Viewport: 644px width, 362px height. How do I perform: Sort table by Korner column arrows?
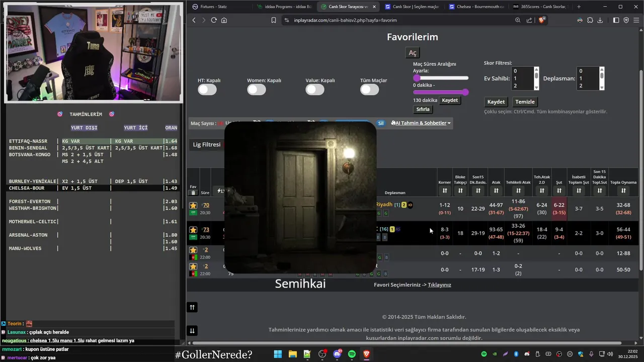tap(445, 191)
